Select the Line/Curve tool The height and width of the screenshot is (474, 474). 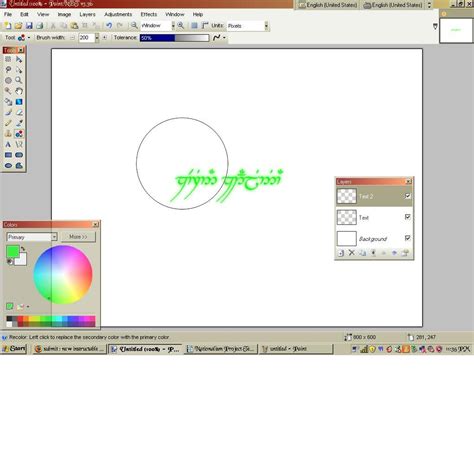[x=19, y=144]
